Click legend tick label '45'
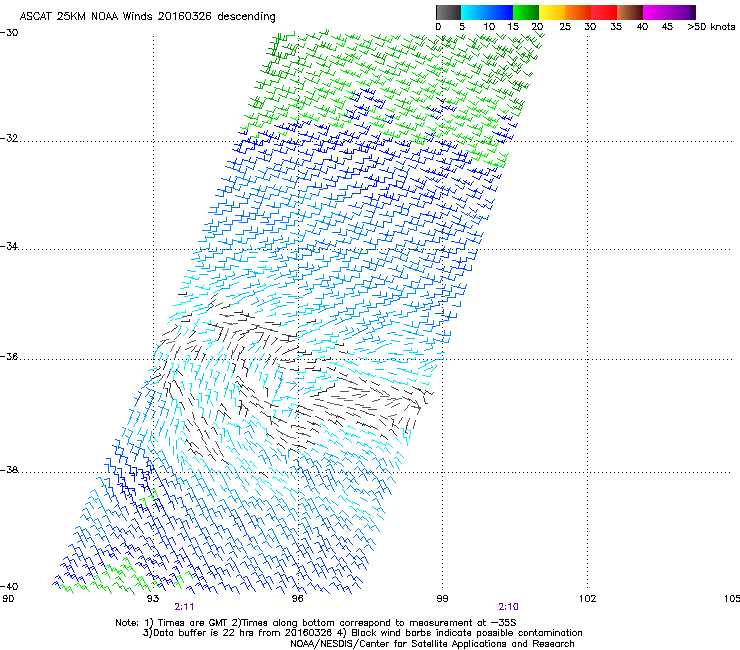The image size is (740, 650). tap(667, 27)
